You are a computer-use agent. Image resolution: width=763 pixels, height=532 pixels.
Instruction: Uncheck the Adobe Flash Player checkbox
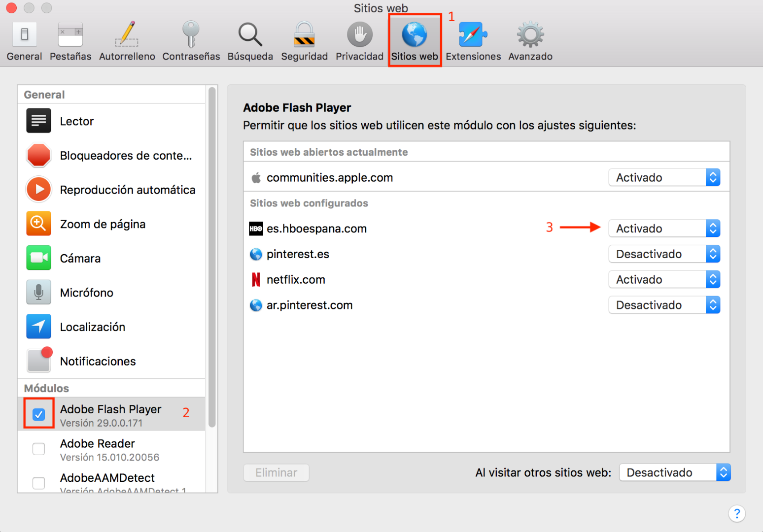coord(39,415)
